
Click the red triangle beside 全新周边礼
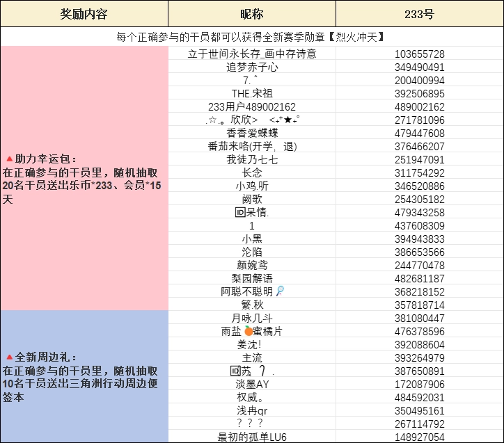click(8, 357)
